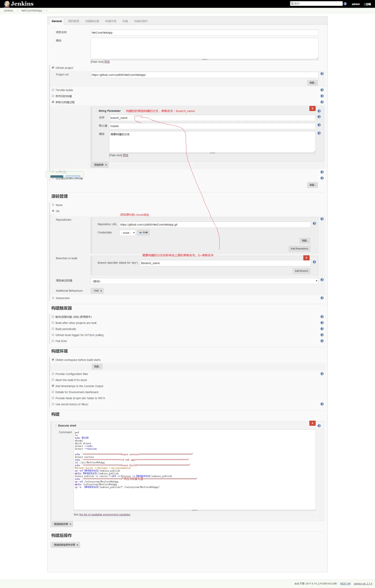Open the 添加参数 dropdown
Image resolution: width=375 pixels, height=588 pixels.
tap(100, 165)
